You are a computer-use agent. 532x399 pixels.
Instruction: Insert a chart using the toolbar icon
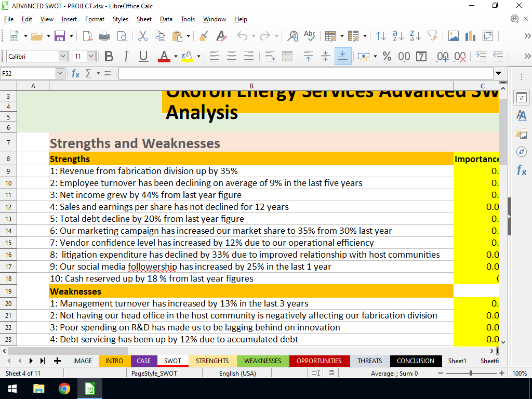click(471, 36)
